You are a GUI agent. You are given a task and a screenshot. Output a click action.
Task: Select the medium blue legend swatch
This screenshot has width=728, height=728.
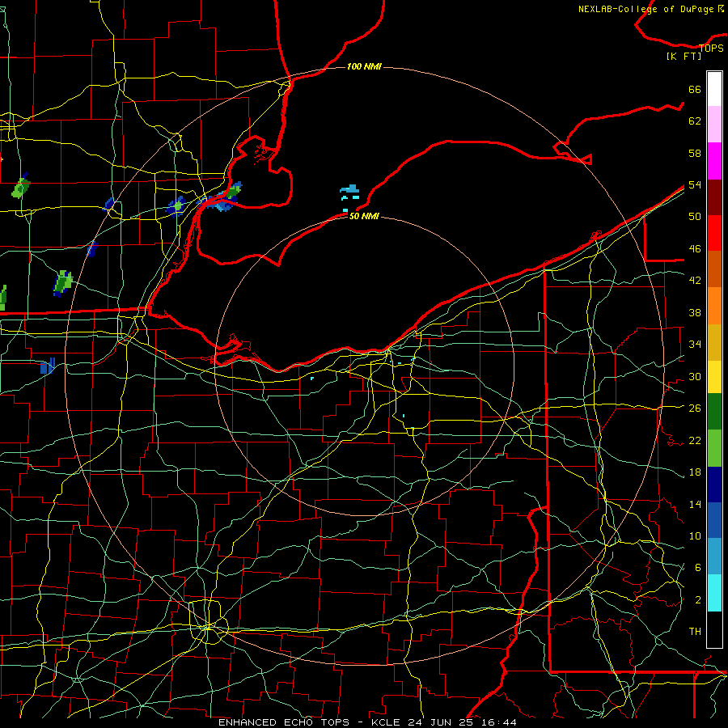click(714, 520)
